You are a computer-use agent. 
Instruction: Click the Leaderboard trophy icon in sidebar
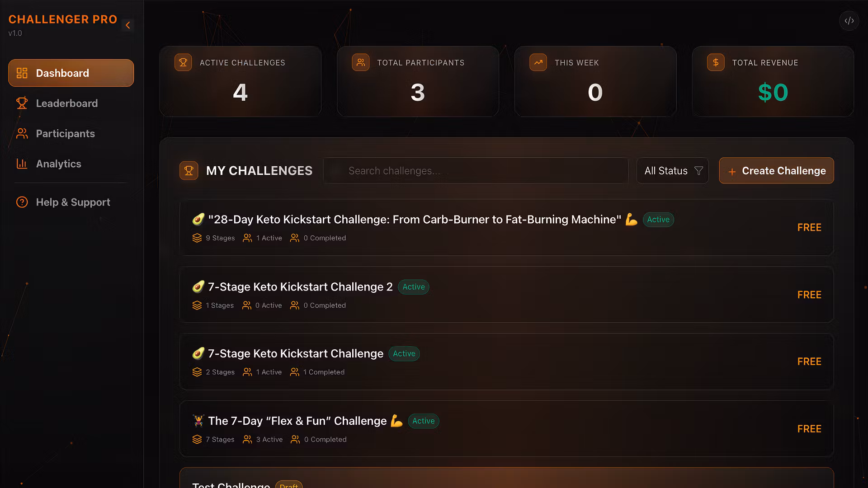click(x=22, y=103)
